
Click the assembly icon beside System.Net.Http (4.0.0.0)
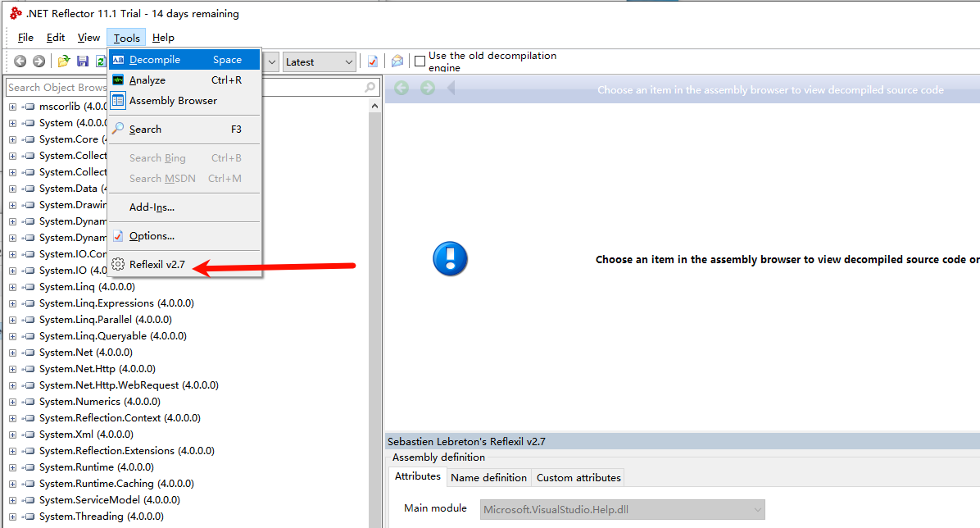pyautogui.click(x=28, y=368)
